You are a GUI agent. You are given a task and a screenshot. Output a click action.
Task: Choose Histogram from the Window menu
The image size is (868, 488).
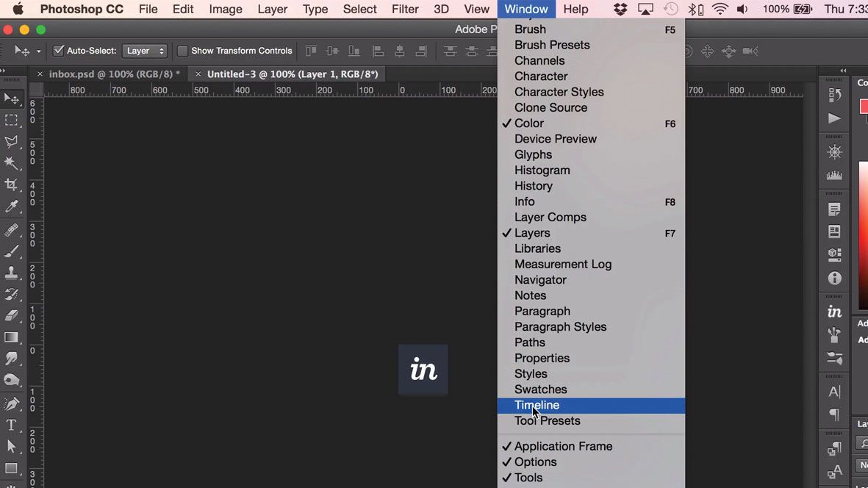[x=542, y=170]
